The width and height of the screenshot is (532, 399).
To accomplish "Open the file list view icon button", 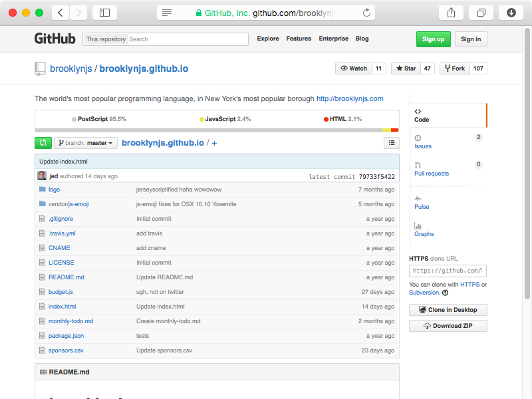I will tap(392, 143).
